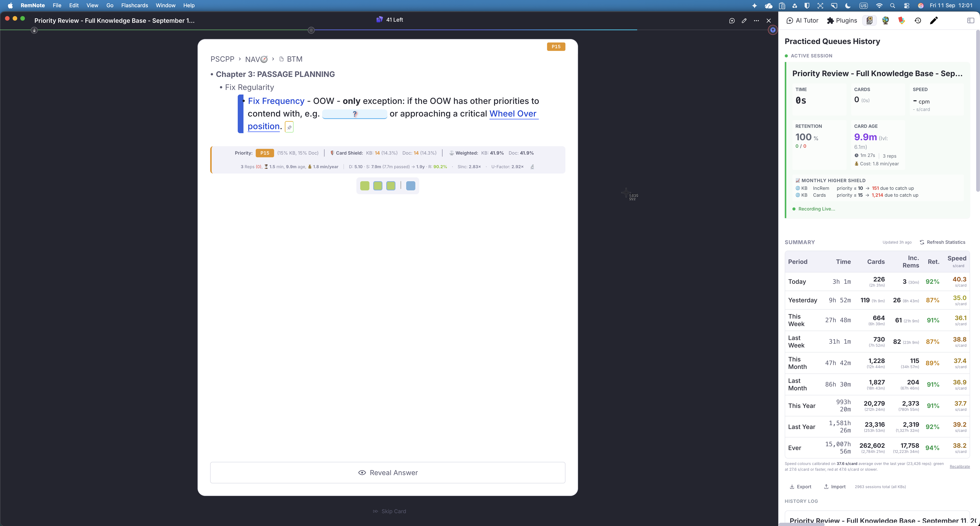Navigate to PSCPP breadcrumb
This screenshot has width=980, height=526.
(x=223, y=59)
